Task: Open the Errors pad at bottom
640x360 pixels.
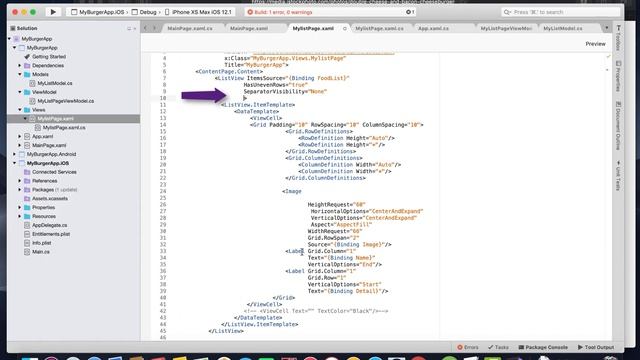Action: pyautogui.click(x=468, y=347)
